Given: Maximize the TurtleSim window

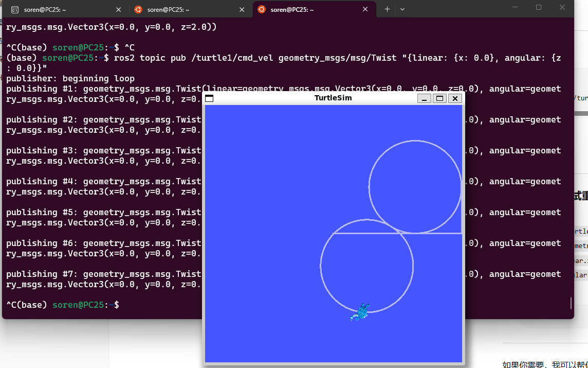Looking at the screenshot, I should (x=439, y=98).
